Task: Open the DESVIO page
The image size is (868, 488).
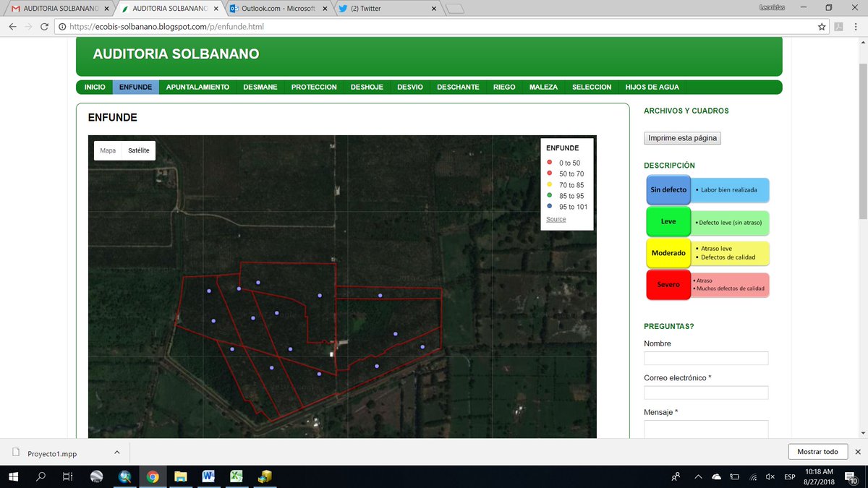Action: click(x=410, y=87)
